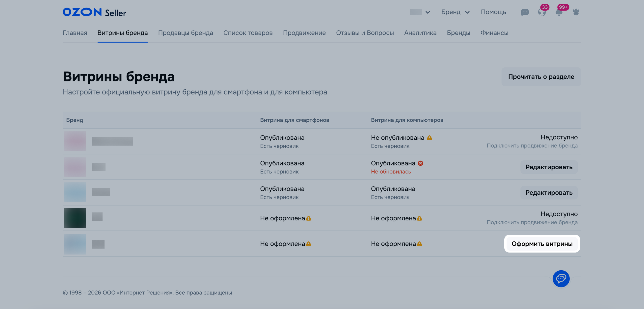
Task: Click Редактировать for the Не обновилась row
Action: [x=549, y=167]
